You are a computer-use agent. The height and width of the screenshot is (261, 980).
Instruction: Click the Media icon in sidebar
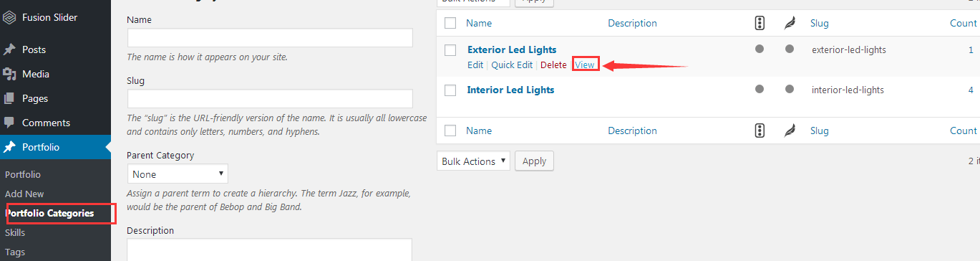point(9,74)
